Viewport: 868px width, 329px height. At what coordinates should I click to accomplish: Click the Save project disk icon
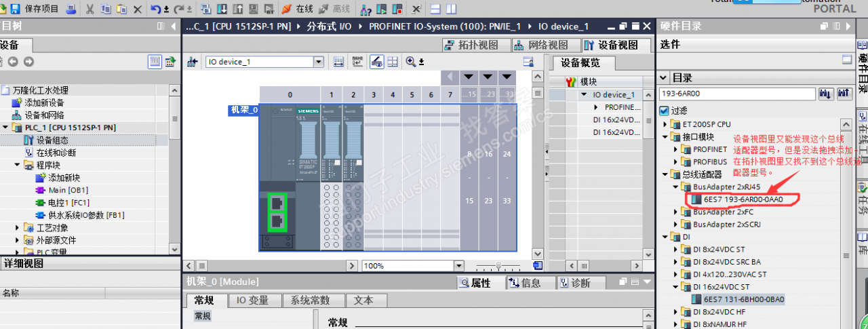point(14,9)
